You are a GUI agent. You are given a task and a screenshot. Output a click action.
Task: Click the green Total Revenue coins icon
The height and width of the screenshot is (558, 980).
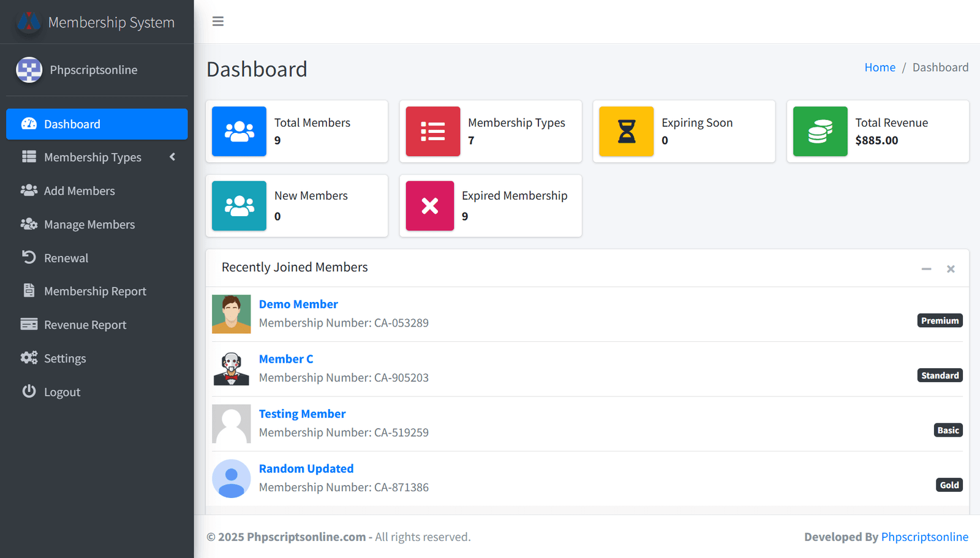pos(820,132)
